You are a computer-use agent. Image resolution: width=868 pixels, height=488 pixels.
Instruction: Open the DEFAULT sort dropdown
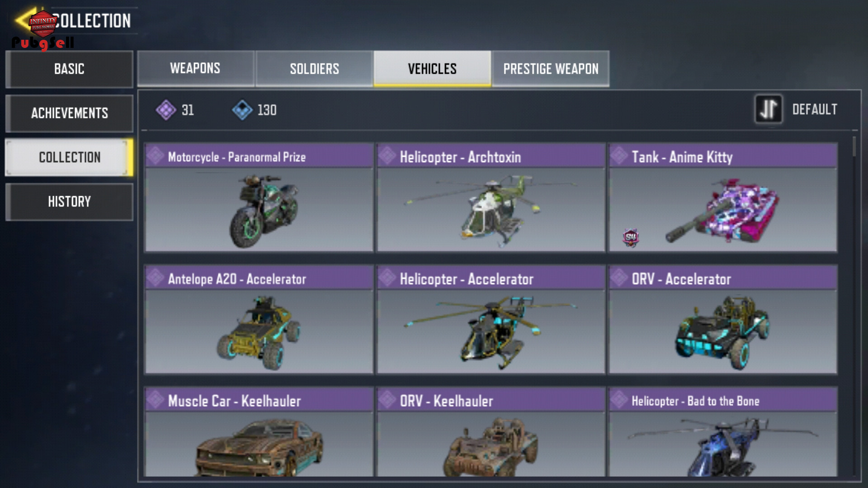tap(814, 109)
